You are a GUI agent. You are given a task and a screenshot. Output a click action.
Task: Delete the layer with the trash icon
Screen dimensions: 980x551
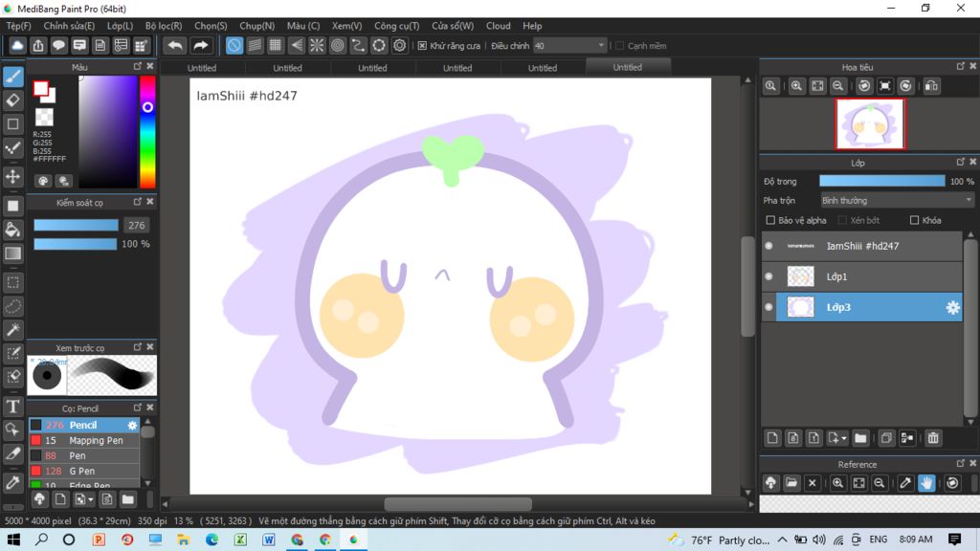933,438
